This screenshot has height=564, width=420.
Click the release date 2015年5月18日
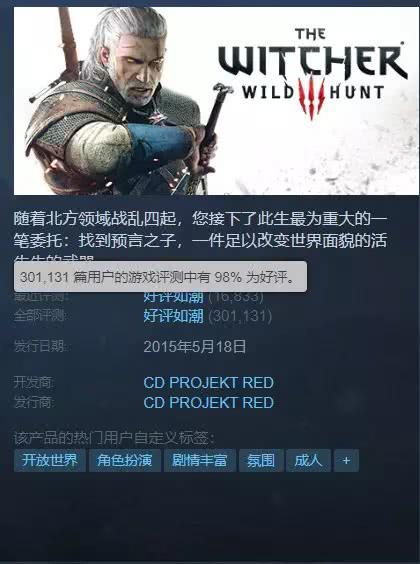pos(195,347)
